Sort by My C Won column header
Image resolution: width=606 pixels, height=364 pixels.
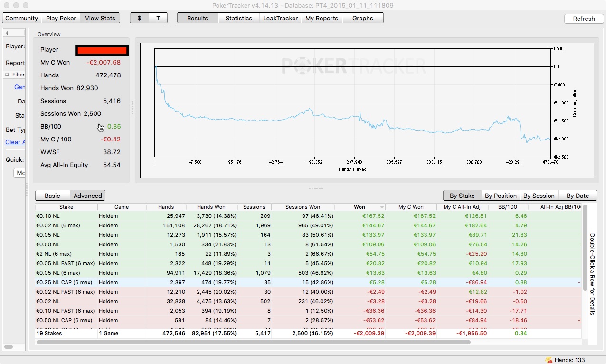point(411,207)
